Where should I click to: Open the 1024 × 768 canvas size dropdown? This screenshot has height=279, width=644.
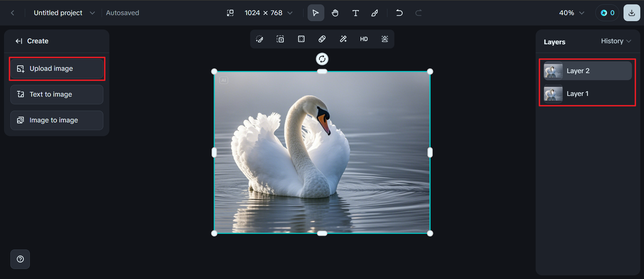(268, 13)
